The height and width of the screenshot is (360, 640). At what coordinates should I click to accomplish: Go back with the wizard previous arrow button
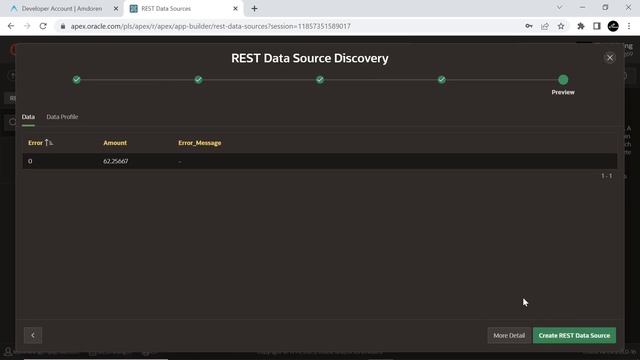(x=33, y=336)
